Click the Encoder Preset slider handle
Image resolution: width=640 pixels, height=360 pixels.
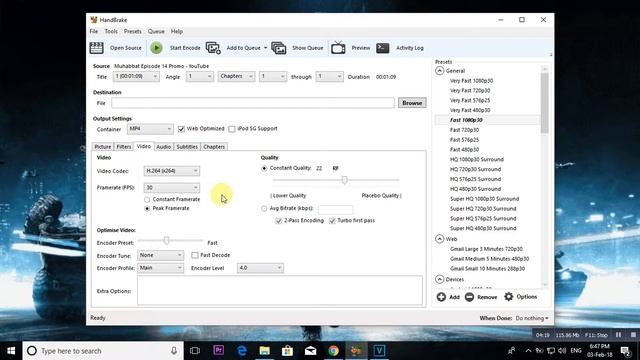coord(167,240)
